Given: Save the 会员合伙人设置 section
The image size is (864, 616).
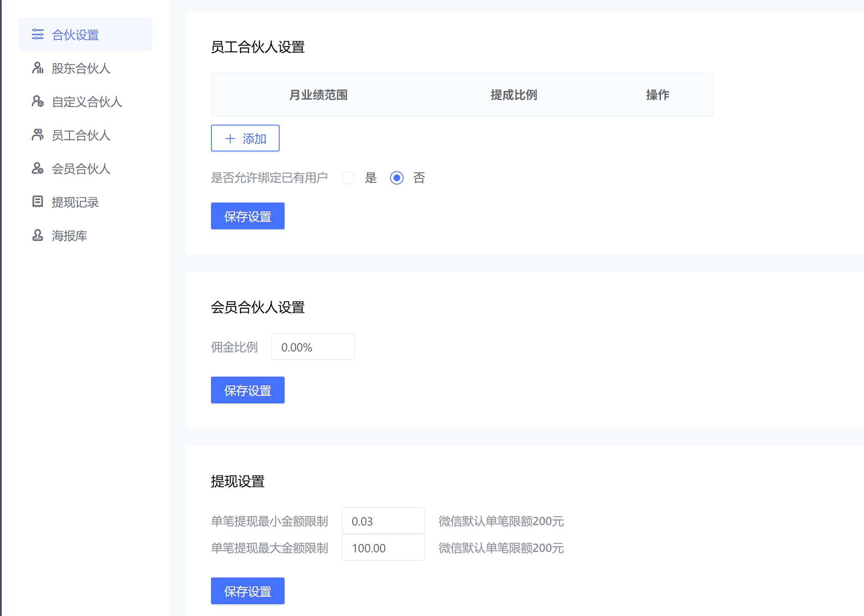Looking at the screenshot, I should 247,390.
